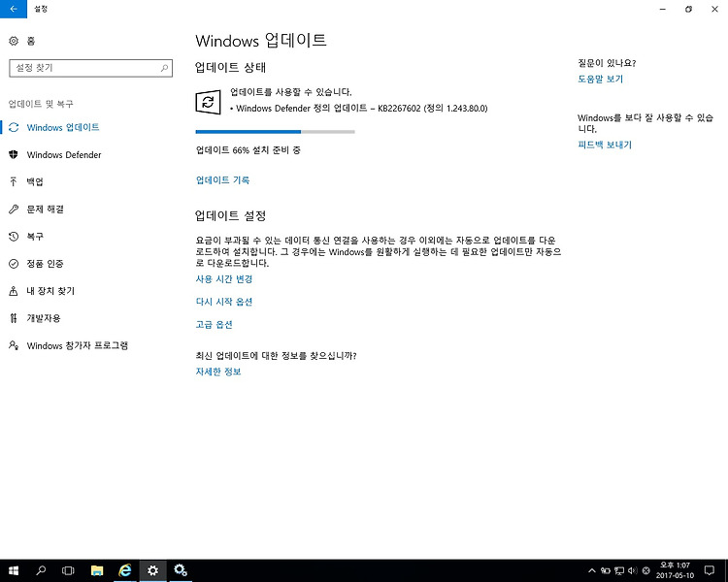Open 자세한 정보 link
728x582 pixels.
218,372
